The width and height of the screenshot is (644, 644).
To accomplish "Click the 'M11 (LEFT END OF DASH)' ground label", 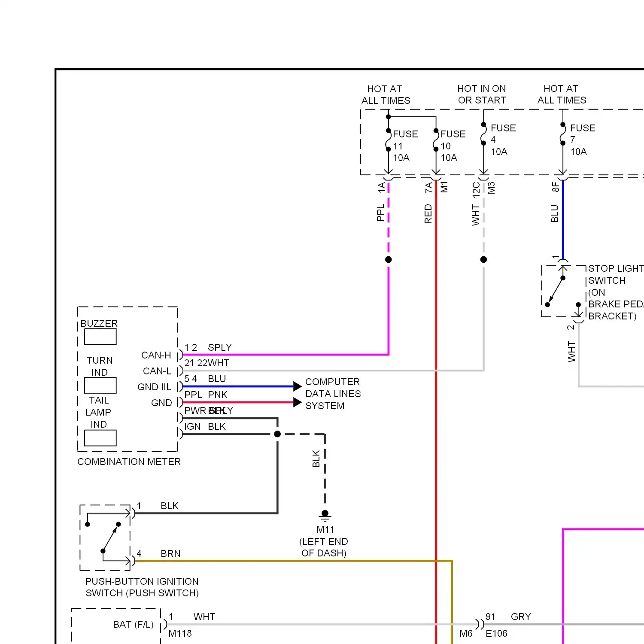I will click(x=324, y=541).
